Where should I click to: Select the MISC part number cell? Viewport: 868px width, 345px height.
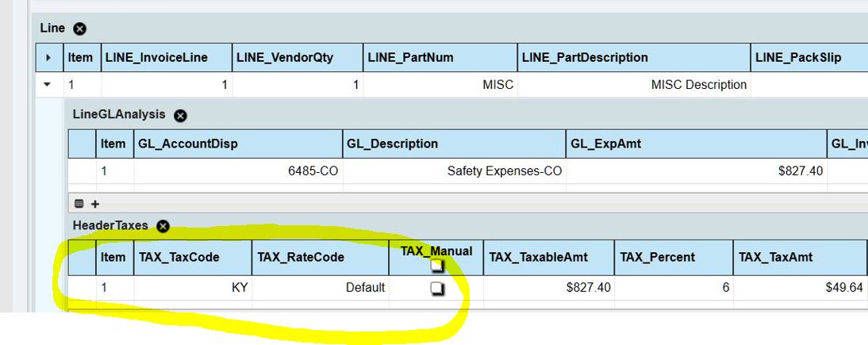pyautogui.click(x=440, y=85)
